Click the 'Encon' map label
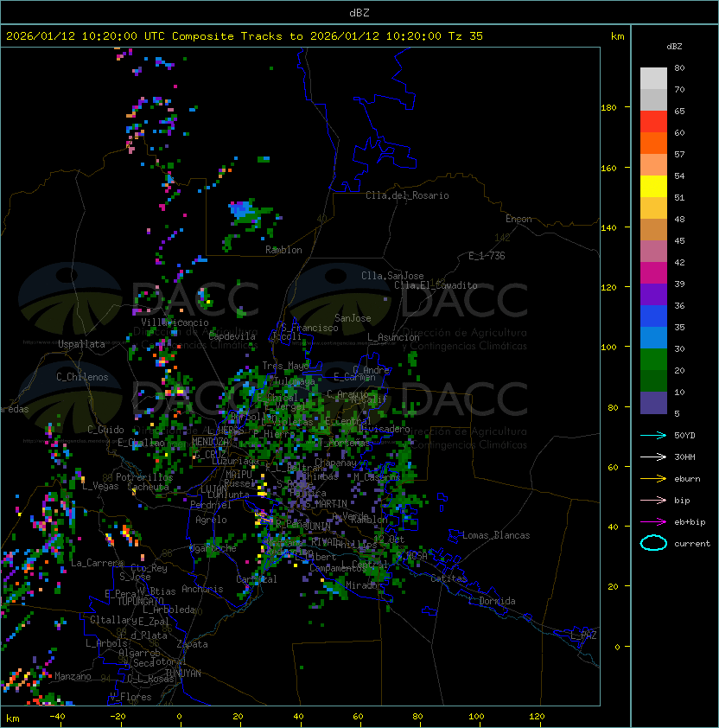This screenshot has height=728, width=719. click(x=519, y=219)
